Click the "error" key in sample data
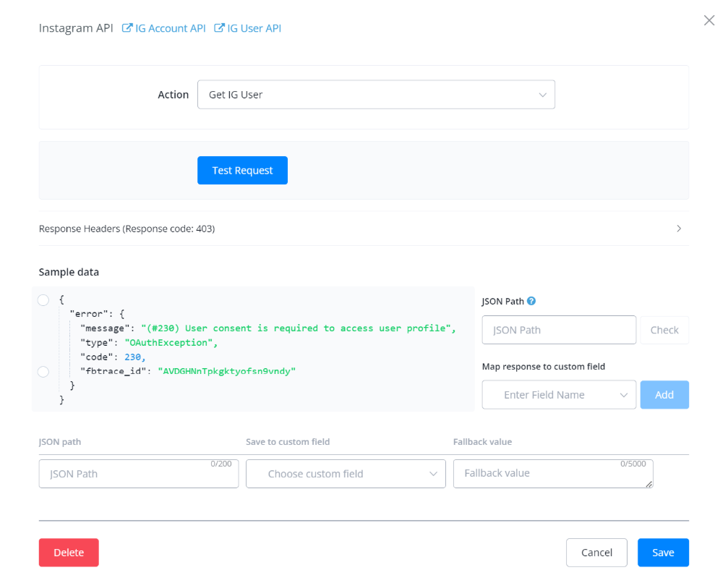This screenshot has height=583, width=728. pos(88,314)
